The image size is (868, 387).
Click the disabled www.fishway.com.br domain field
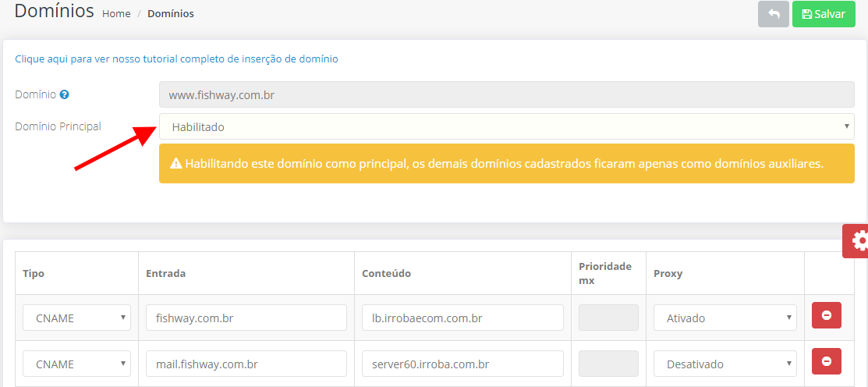point(506,94)
